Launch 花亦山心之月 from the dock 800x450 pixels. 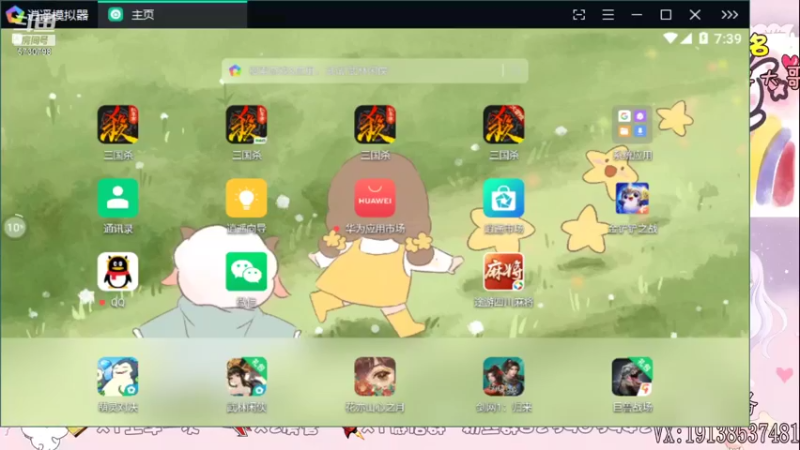pyautogui.click(x=375, y=377)
